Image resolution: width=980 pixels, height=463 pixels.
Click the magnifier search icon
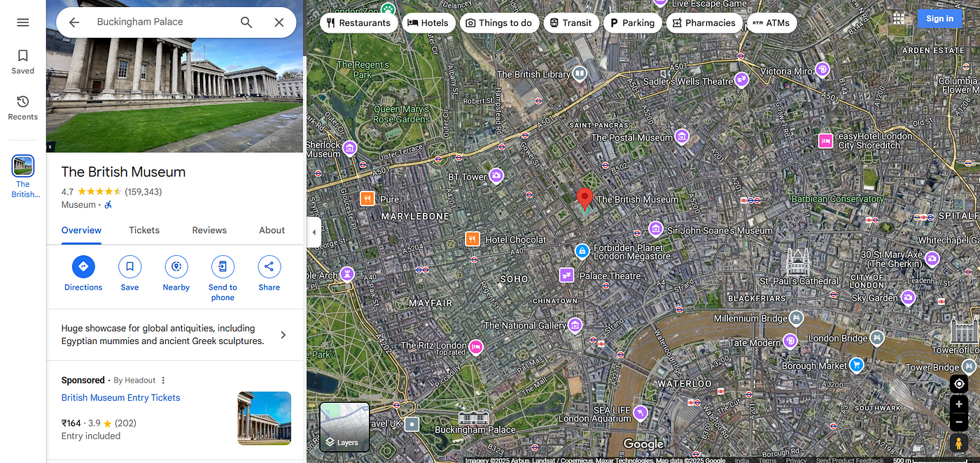246,22
